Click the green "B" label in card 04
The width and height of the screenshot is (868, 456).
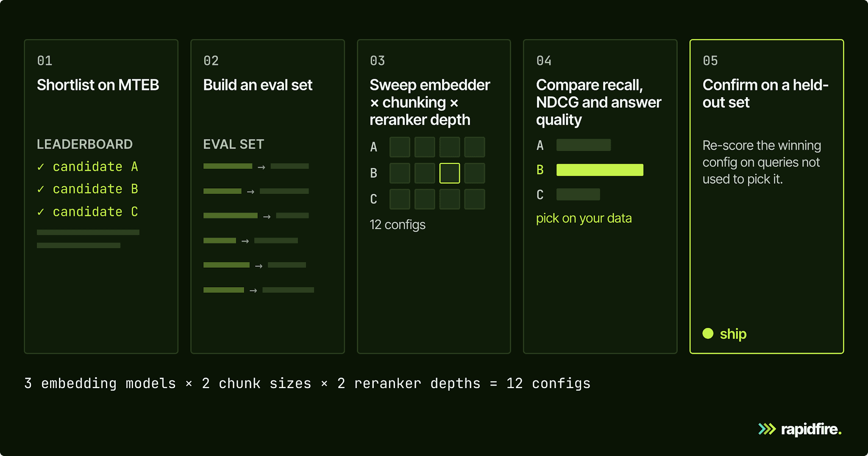point(540,170)
